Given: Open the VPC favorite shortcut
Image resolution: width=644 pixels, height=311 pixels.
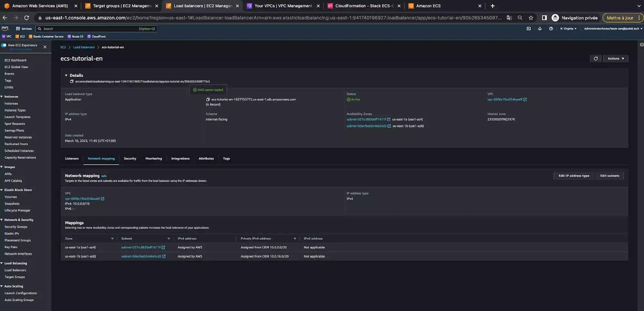Looking at the screenshot, I should coord(7,36).
